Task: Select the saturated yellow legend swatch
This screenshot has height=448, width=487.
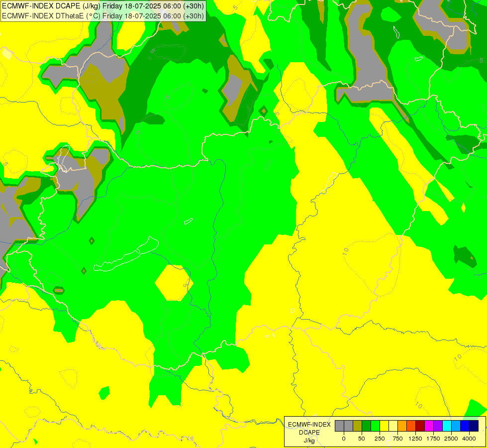Action: click(x=385, y=426)
